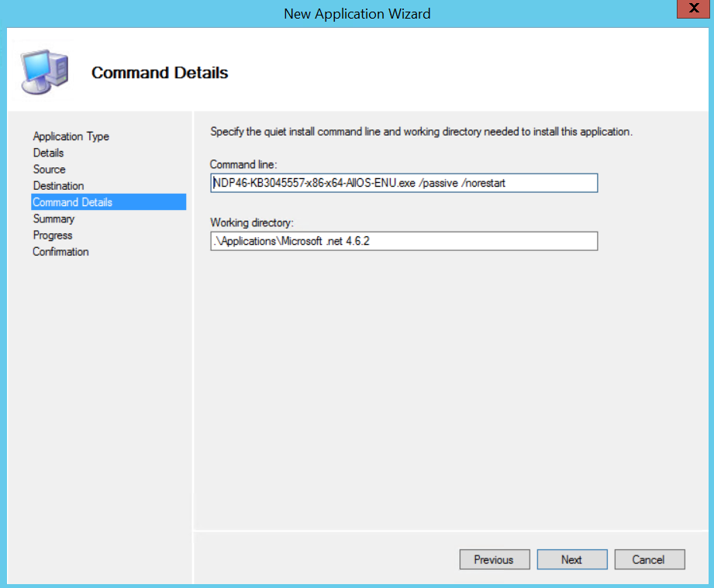Click the quiet install instruction text

click(421, 132)
